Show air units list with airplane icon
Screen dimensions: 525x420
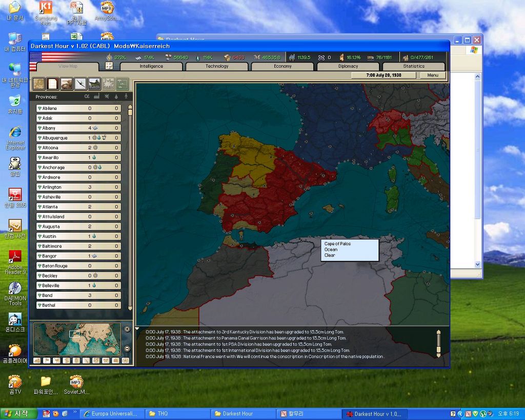80,84
